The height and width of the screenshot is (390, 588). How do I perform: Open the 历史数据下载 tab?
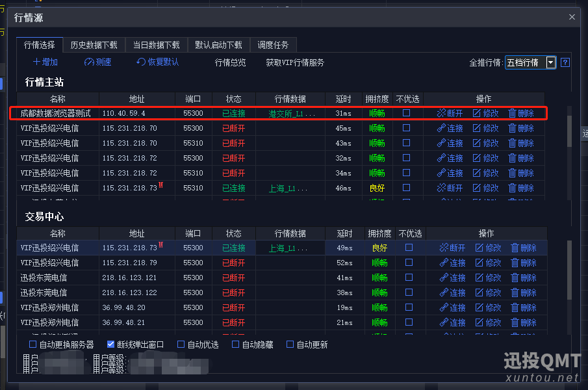(94, 45)
